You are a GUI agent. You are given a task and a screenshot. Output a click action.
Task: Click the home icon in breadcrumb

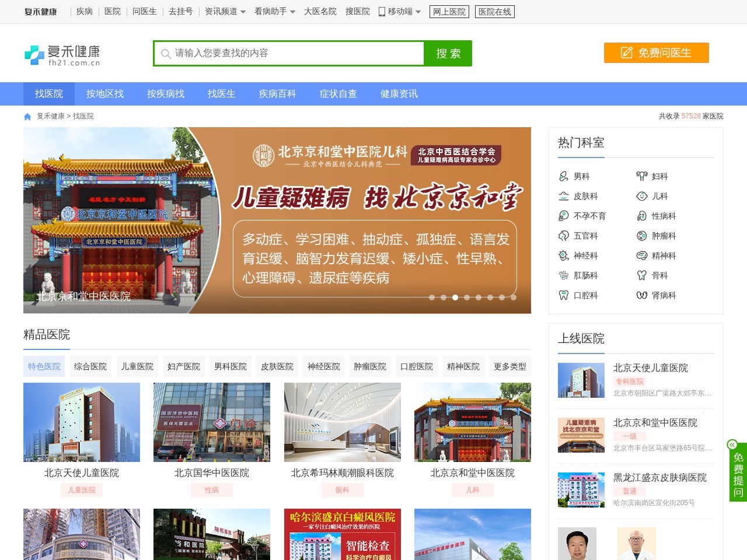(27, 117)
